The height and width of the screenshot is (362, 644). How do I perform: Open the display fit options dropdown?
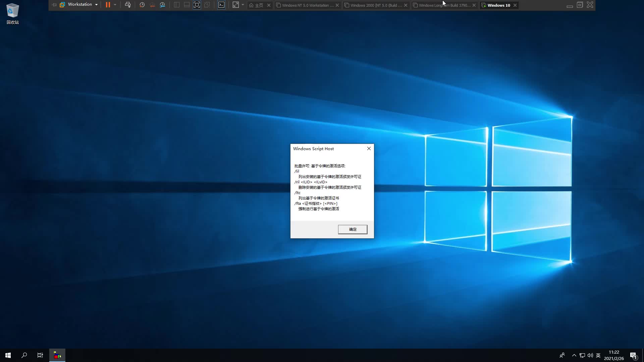(243, 5)
